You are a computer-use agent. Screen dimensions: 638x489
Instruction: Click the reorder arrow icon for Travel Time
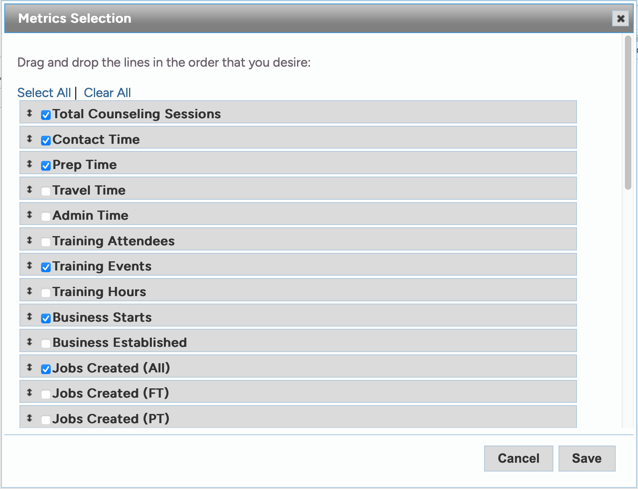30,190
